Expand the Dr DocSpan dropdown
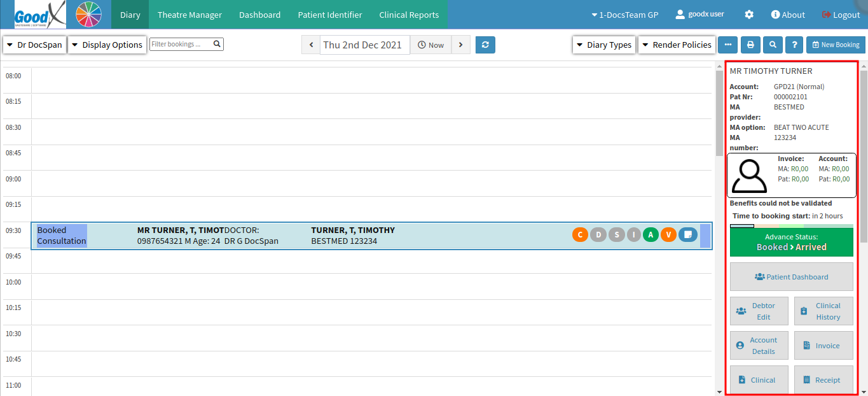 click(35, 45)
